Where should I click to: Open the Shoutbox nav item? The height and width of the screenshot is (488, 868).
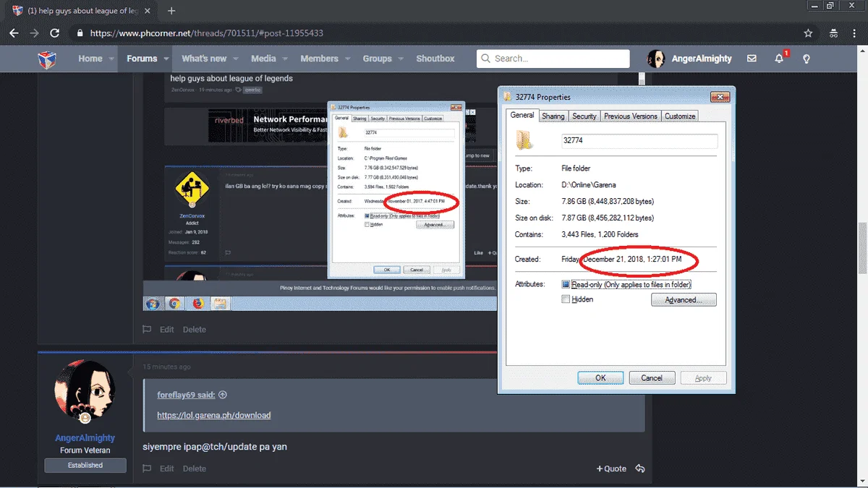tap(435, 59)
